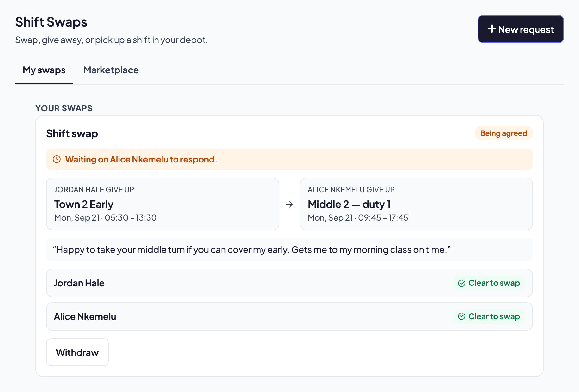Image resolution: width=579 pixels, height=392 pixels.
Task: Click the plus icon in New request
Action: point(492,29)
